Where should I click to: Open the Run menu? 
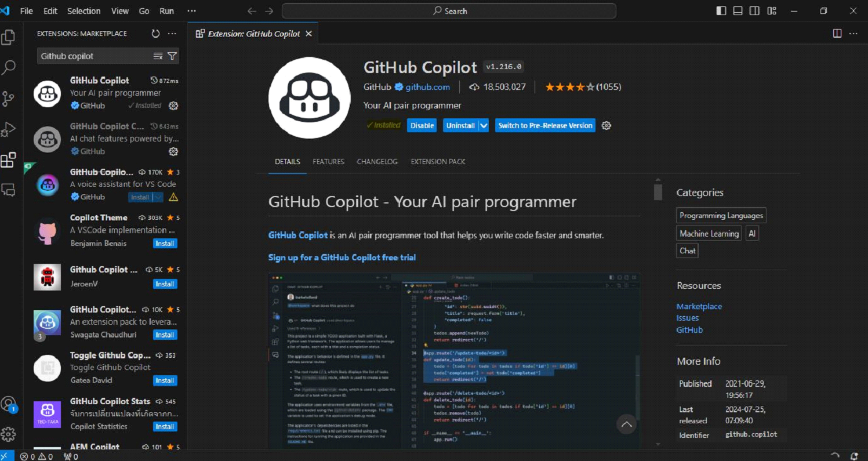pos(166,10)
